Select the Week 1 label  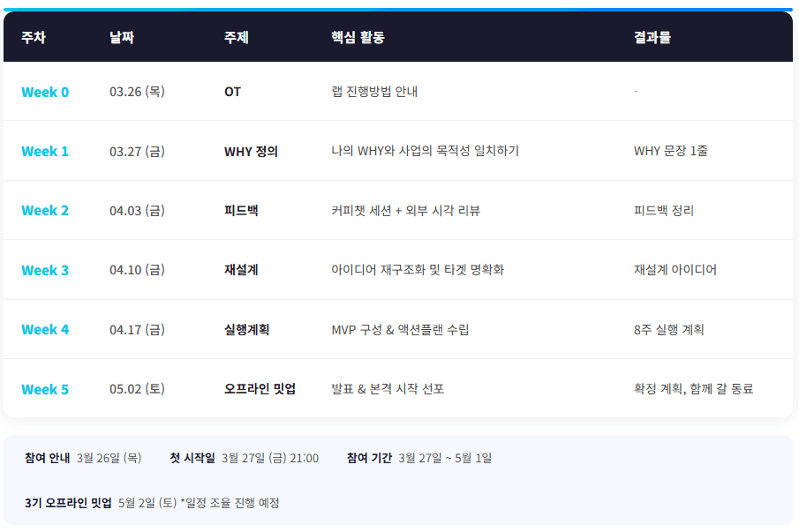tap(45, 151)
